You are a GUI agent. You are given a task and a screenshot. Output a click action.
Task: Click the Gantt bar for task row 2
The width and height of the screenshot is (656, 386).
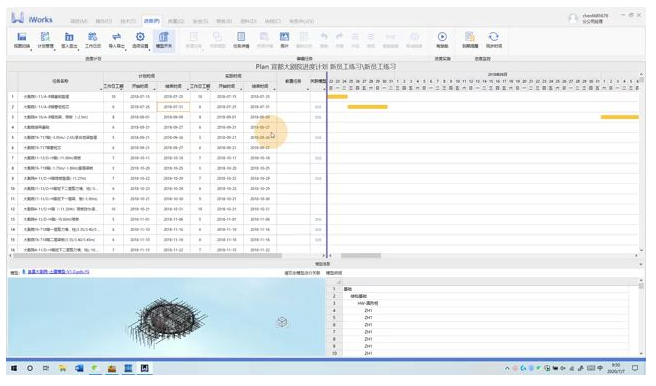[368, 107]
